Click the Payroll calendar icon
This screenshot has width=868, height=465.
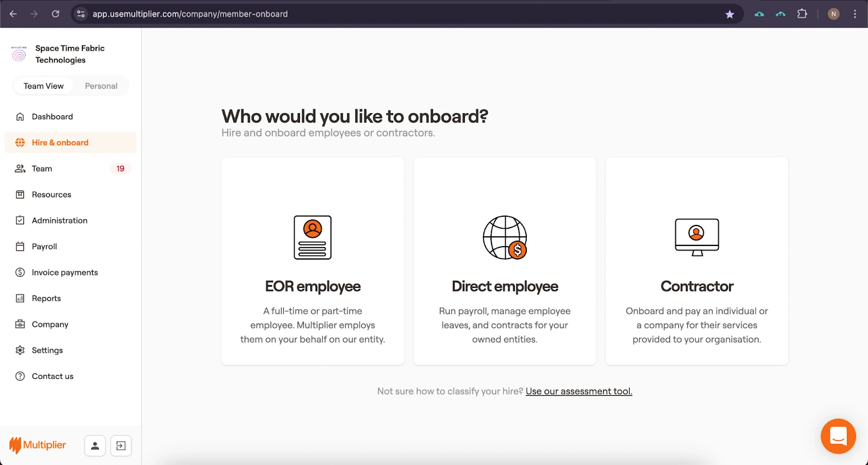click(x=20, y=247)
